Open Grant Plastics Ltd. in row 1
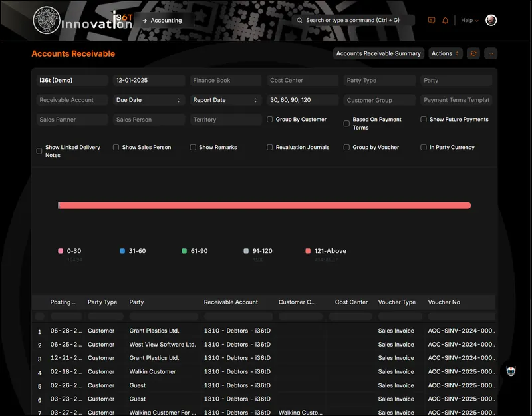This screenshot has height=416, width=532. point(154,331)
